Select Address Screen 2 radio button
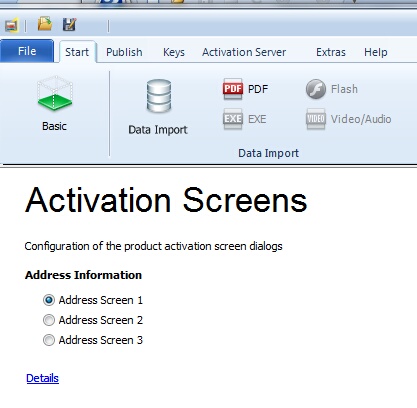 click(x=49, y=320)
